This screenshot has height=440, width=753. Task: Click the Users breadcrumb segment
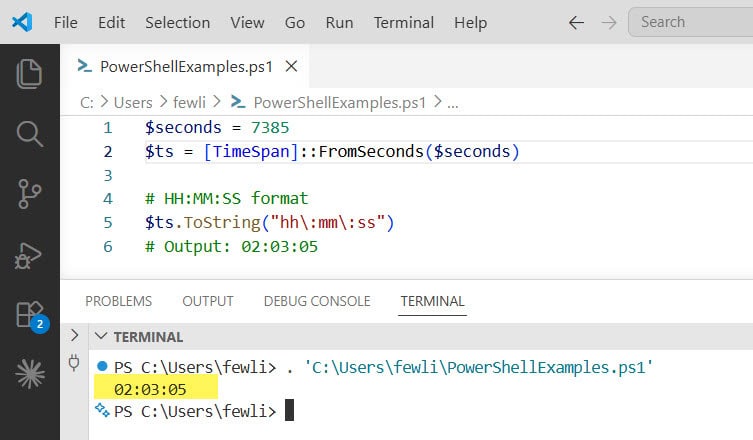click(133, 102)
